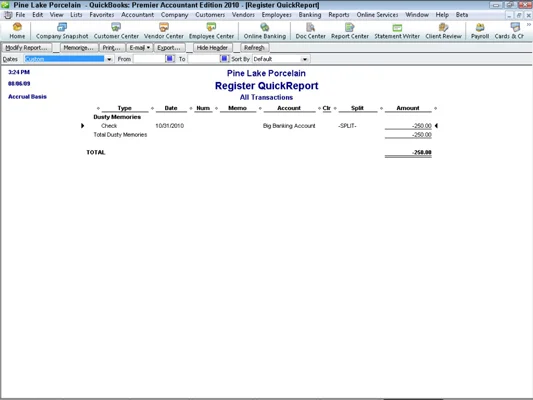This screenshot has width=533, height=400.
Task: Open the Edit menu
Action: 37,15
